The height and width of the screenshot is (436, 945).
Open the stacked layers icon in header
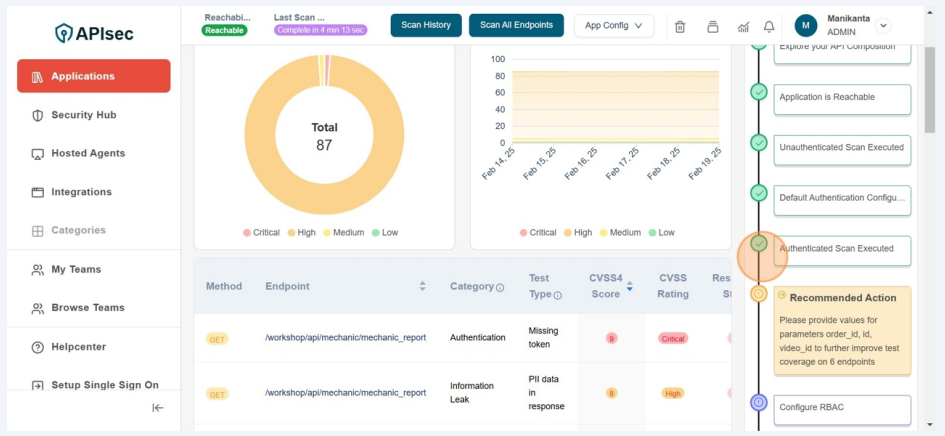click(712, 27)
